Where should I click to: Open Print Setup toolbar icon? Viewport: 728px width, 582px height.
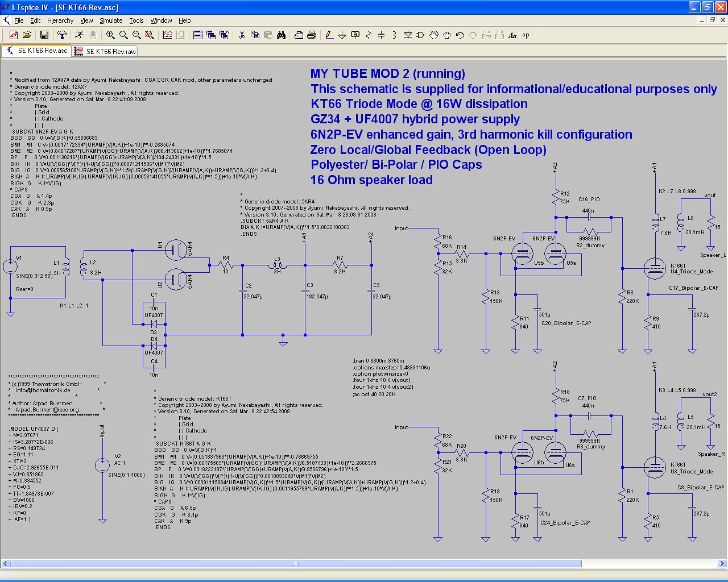click(x=299, y=35)
